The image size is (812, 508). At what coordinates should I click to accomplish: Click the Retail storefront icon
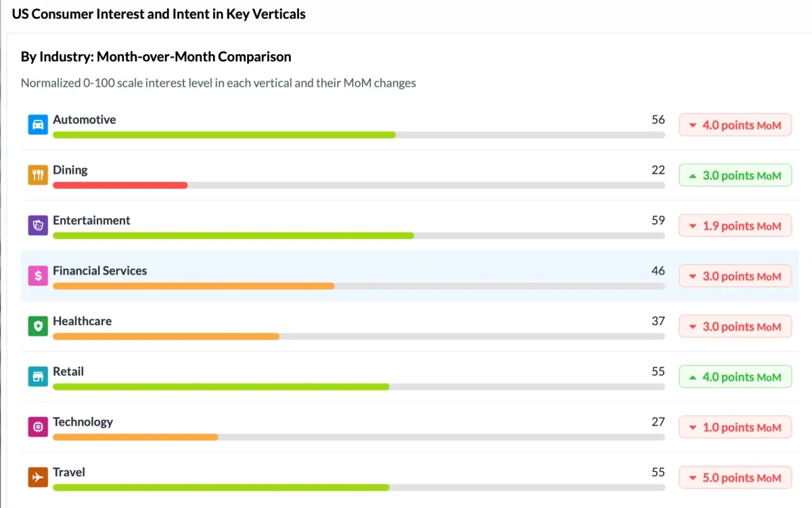(x=38, y=377)
